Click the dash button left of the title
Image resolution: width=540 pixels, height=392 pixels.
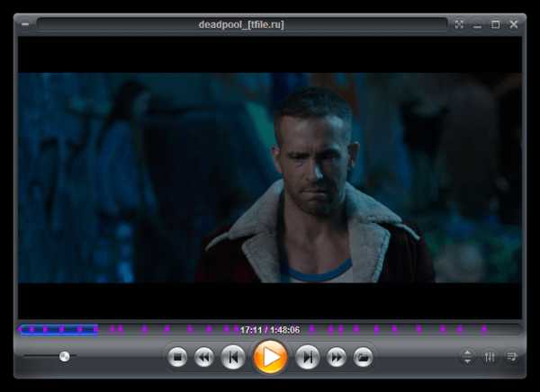[25, 24]
